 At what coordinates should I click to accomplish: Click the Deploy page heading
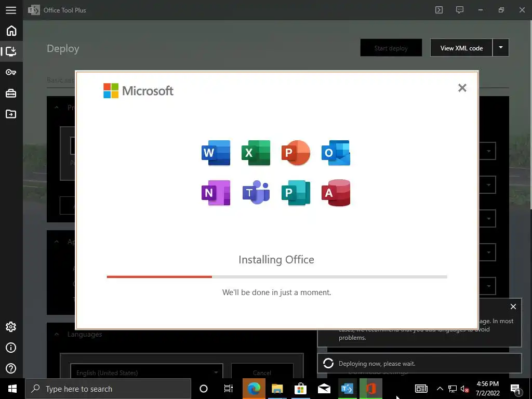point(63,48)
